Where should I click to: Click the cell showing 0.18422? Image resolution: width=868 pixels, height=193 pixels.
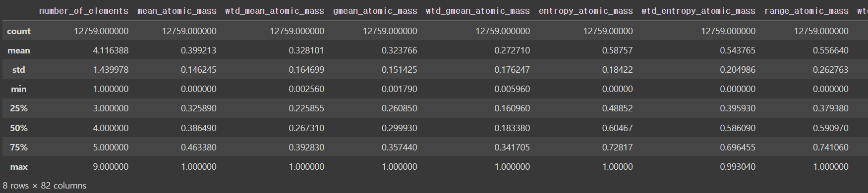(618, 70)
